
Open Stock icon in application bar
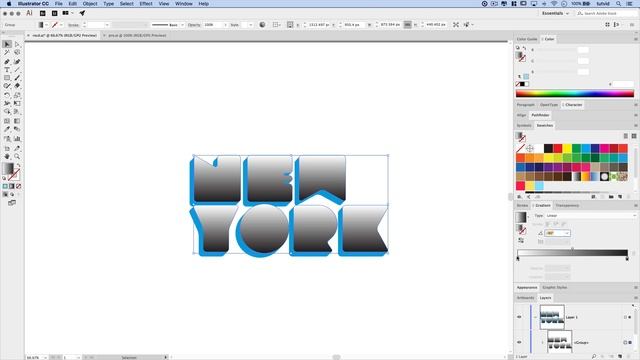pyautogui.click(x=54, y=13)
